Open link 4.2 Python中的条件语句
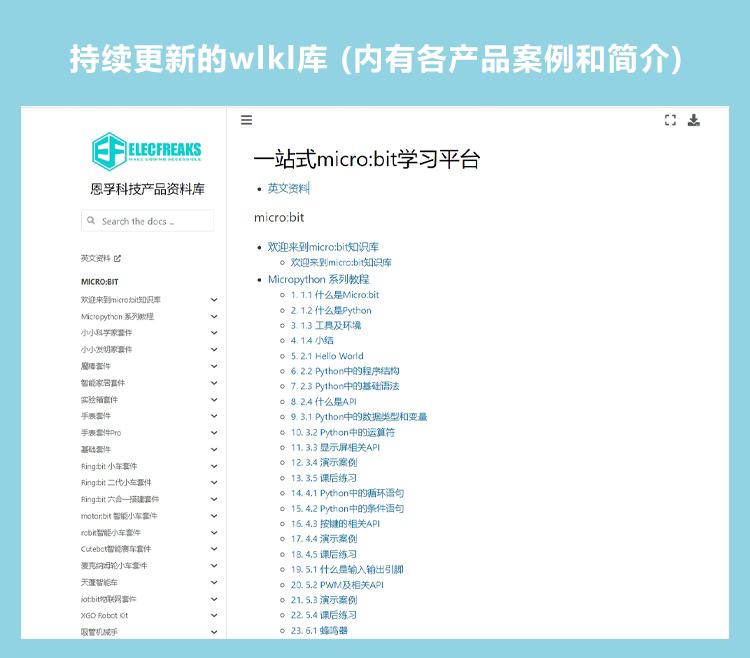The image size is (750, 658). pyautogui.click(x=347, y=508)
